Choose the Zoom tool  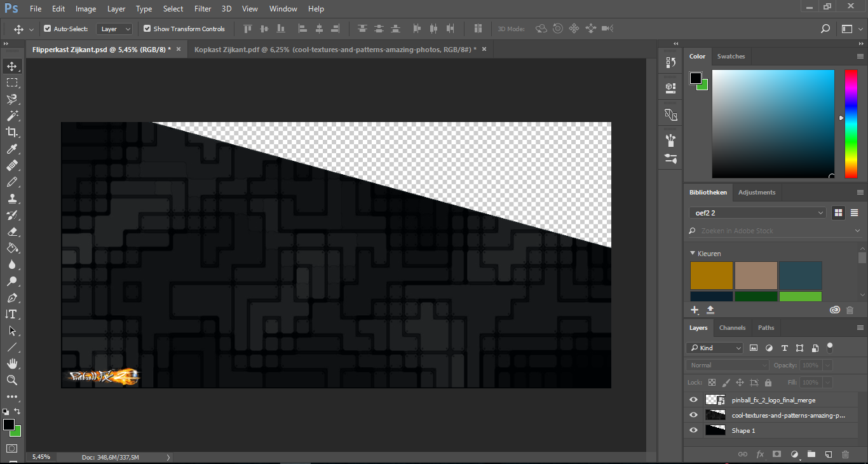click(x=12, y=380)
